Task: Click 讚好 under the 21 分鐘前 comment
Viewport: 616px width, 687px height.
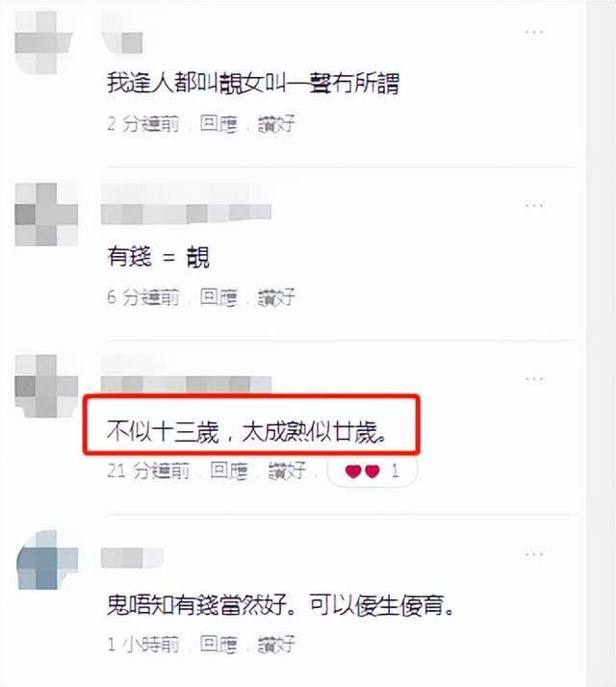Action: (x=287, y=471)
